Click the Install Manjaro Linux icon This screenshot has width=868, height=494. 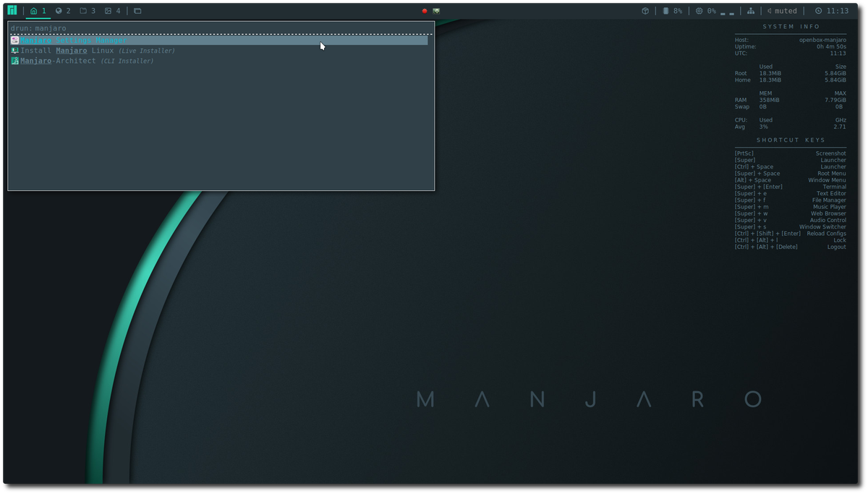pos(14,51)
